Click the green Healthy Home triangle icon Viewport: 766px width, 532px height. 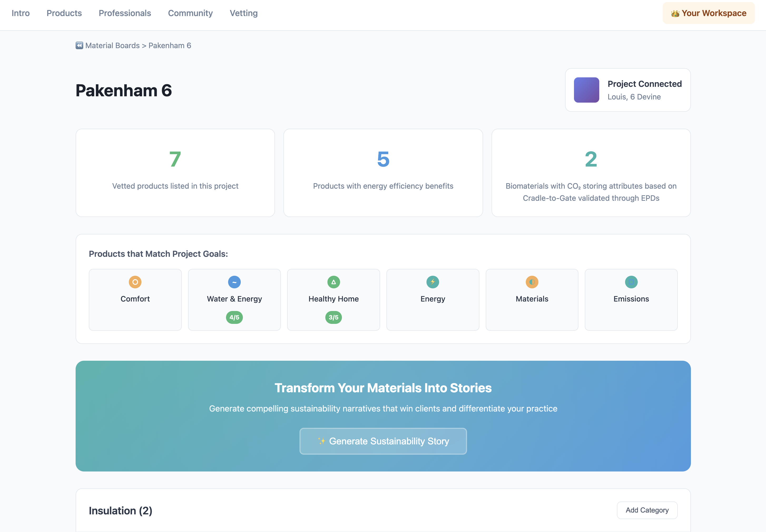coord(333,282)
